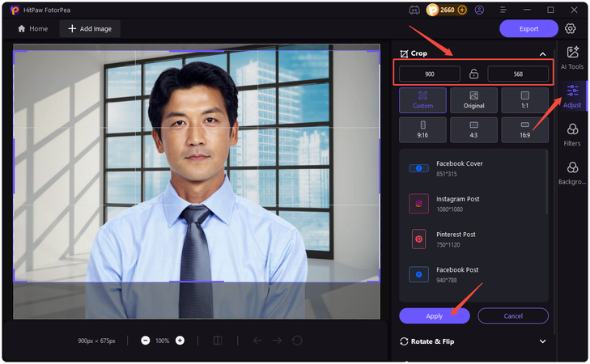Select the 16:9 crop ratio
The image size is (590, 364).
tap(524, 129)
